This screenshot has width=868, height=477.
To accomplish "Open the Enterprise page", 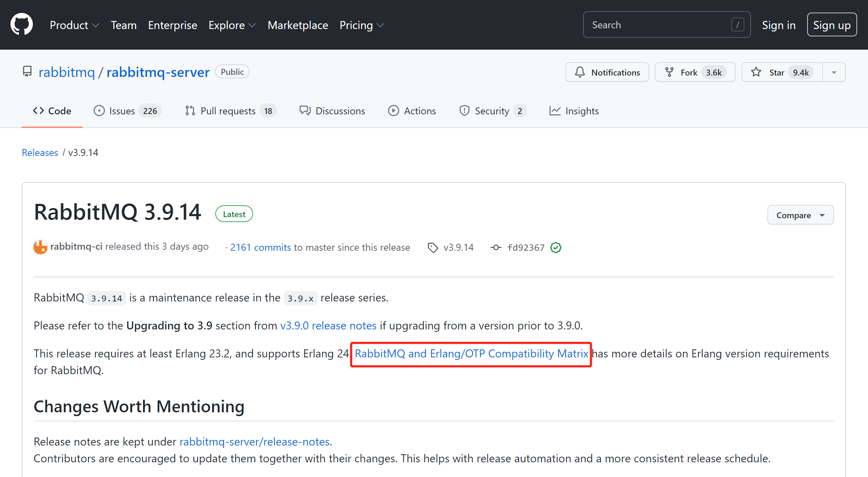I will (x=173, y=25).
